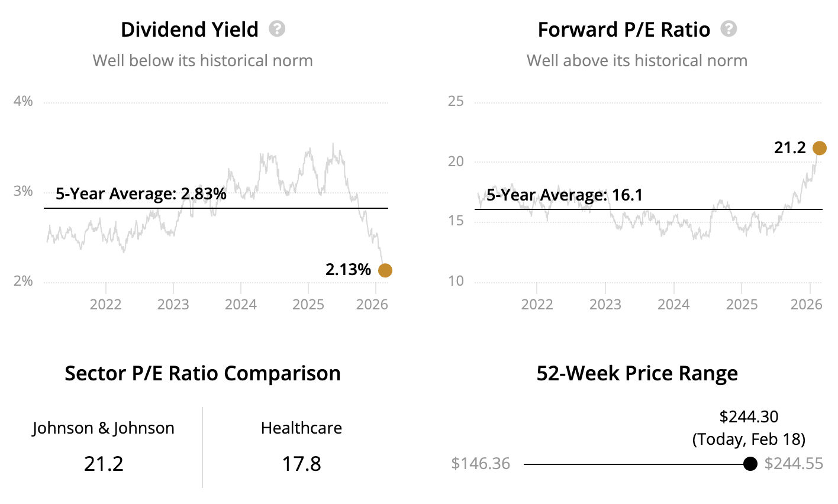Click the Dividend Yield chart title

[x=189, y=30]
